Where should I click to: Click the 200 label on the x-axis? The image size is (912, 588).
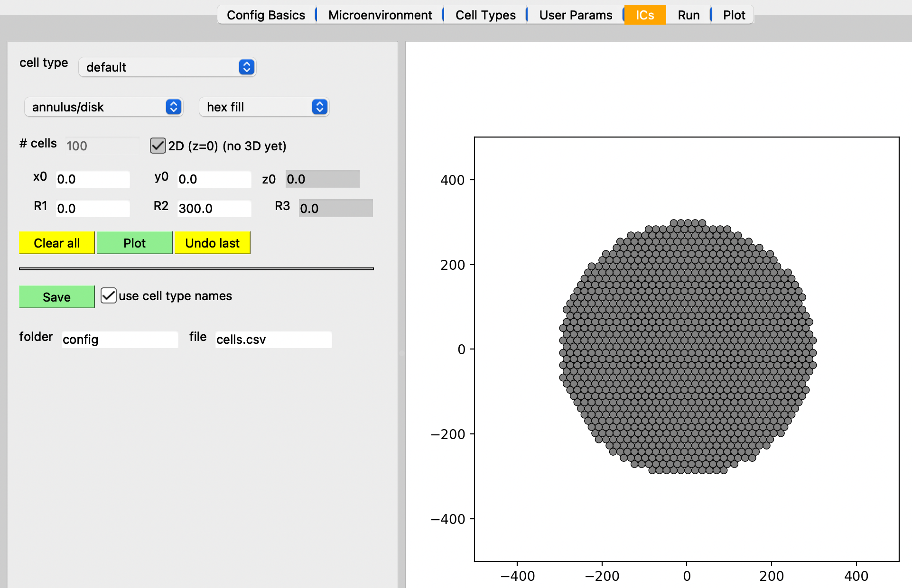[x=771, y=576]
